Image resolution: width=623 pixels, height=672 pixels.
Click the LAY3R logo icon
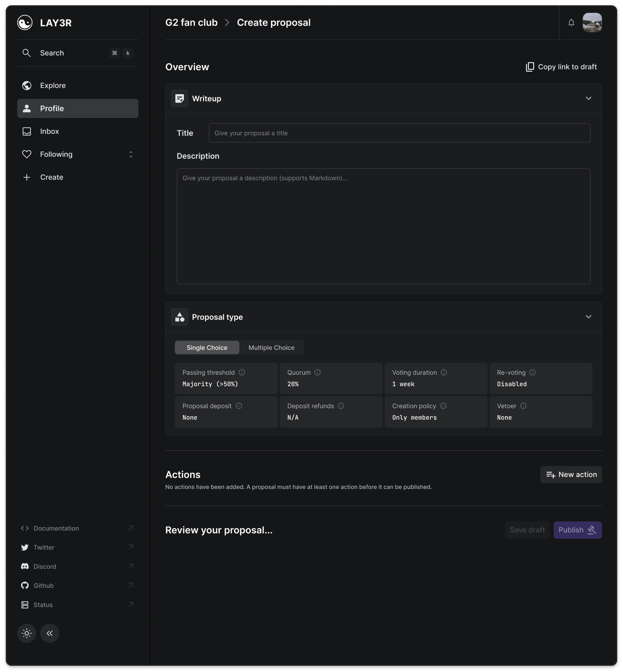click(24, 22)
